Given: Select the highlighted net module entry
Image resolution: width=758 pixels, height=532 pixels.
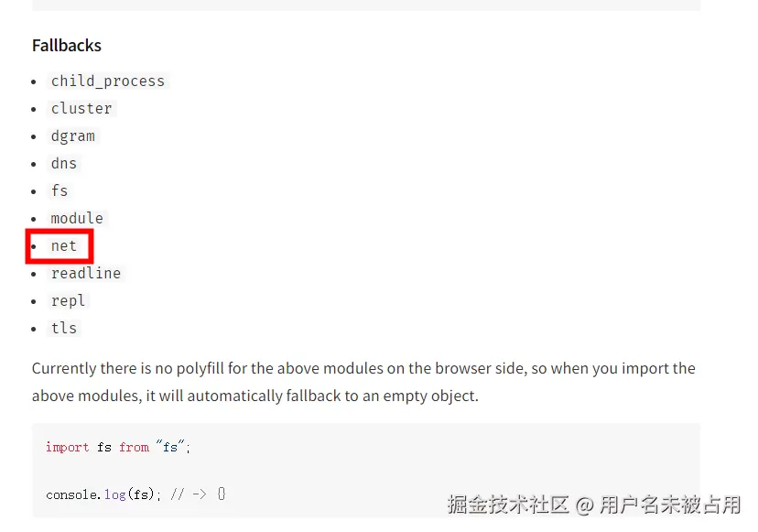Looking at the screenshot, I should [x=64, y=245].
